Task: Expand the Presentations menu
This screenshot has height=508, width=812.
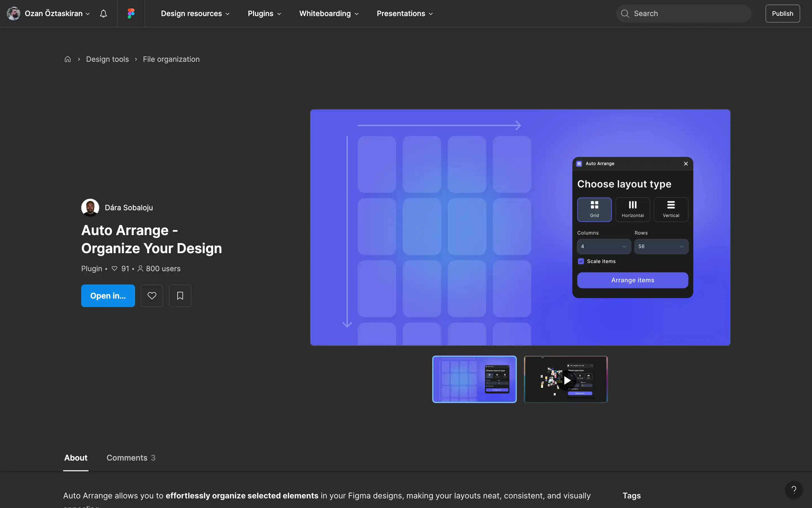Action: pyautogui.click(x=405, y=14)
